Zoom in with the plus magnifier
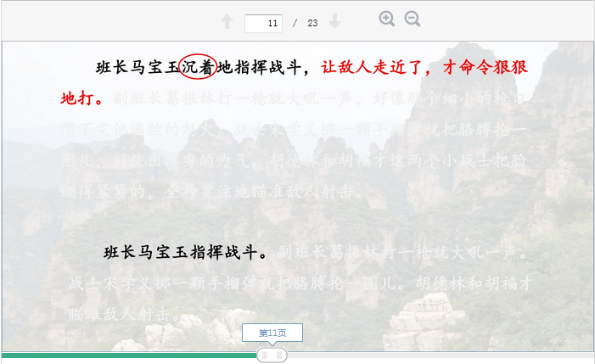Screen dimensions: 595x364 coord(387,19)
